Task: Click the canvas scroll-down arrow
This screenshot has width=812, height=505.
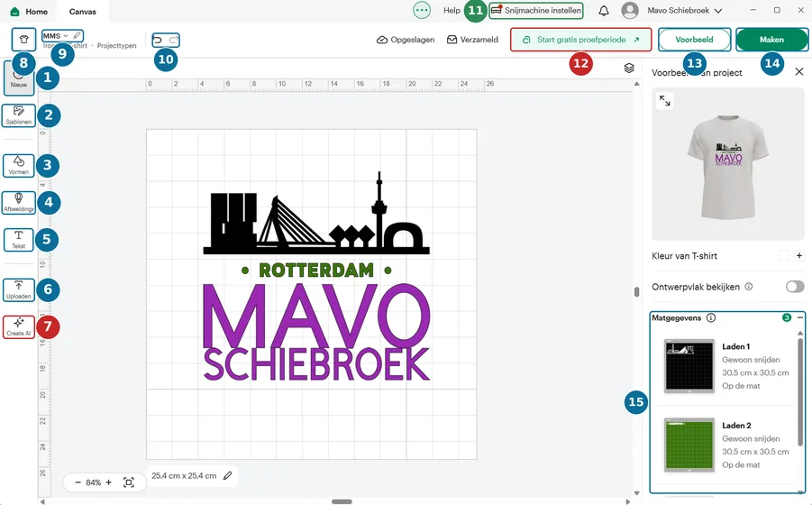Action: [636, 493]
